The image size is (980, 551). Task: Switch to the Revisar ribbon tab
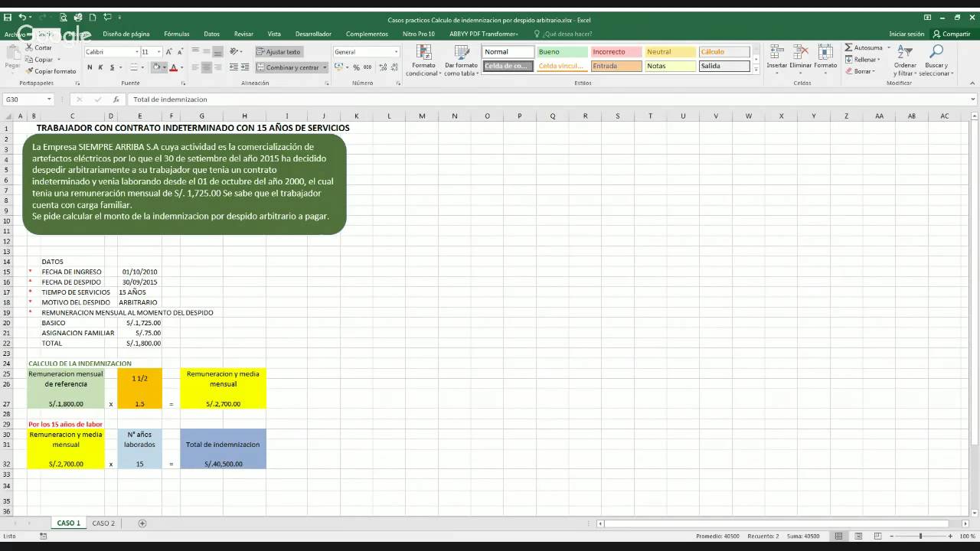coord(243,34)
